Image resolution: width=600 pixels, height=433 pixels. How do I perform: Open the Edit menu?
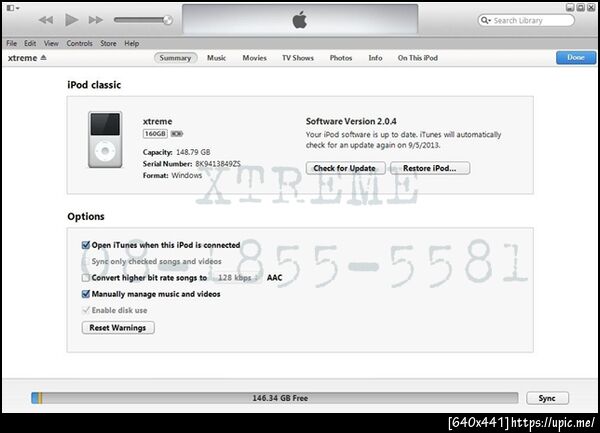pyautogui.click(x=30, y=43)
